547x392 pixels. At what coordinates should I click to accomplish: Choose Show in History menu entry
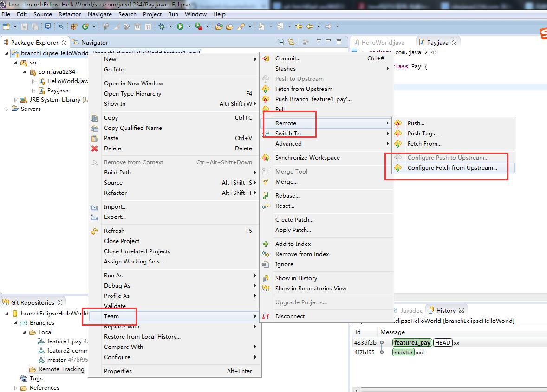click(x=326, y=278)
